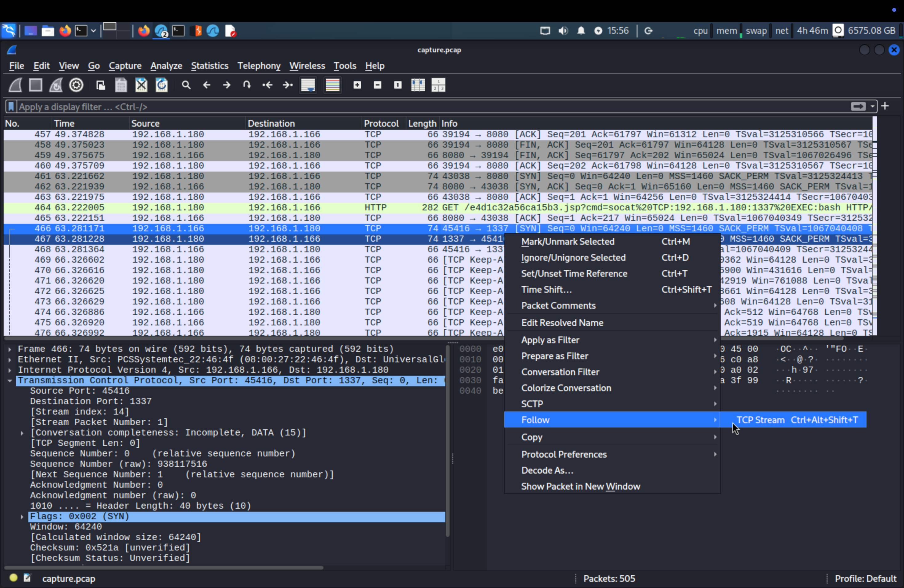904x588 pixels.
Task: Click the display filter input field
Action: coord(433,107)
